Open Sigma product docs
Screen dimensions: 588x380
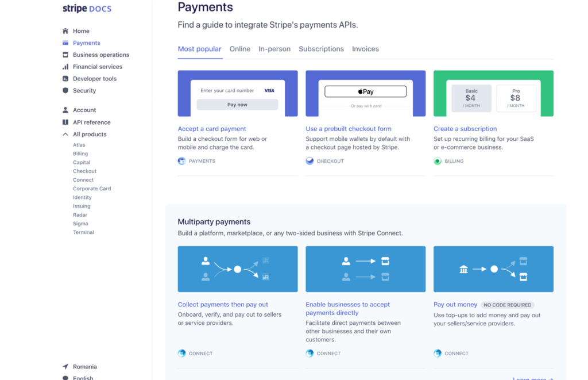pos(80,224)
